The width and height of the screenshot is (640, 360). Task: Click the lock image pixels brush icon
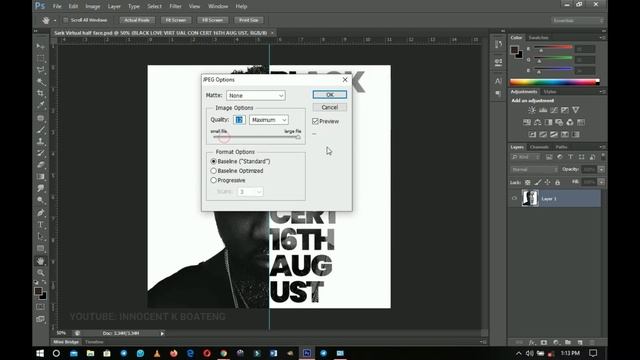538,182
